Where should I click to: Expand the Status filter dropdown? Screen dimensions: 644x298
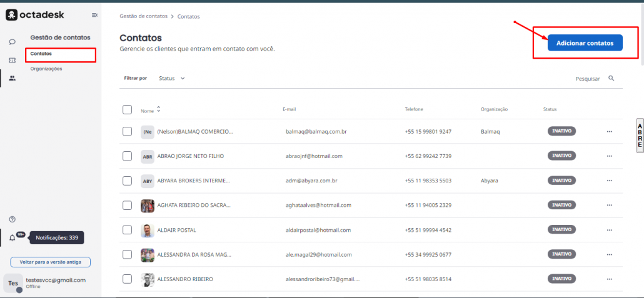tap(172, 78)
